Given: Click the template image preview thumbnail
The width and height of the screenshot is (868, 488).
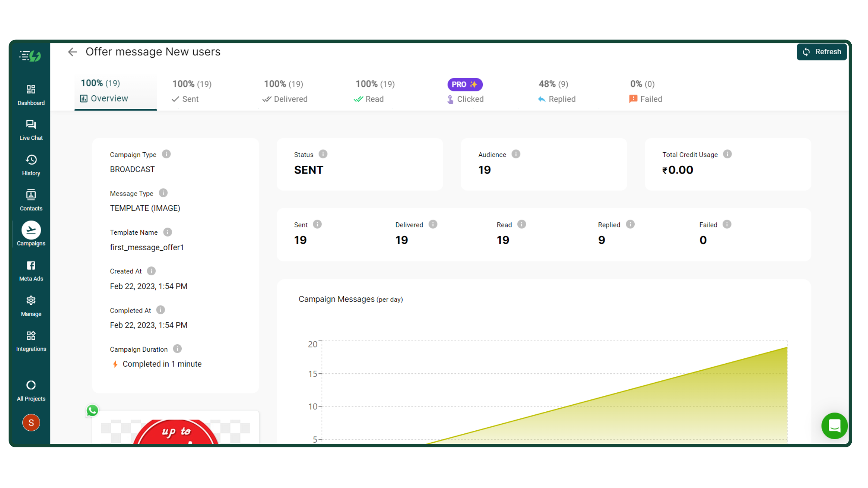Looking at the screenshot, I should 176,428.
